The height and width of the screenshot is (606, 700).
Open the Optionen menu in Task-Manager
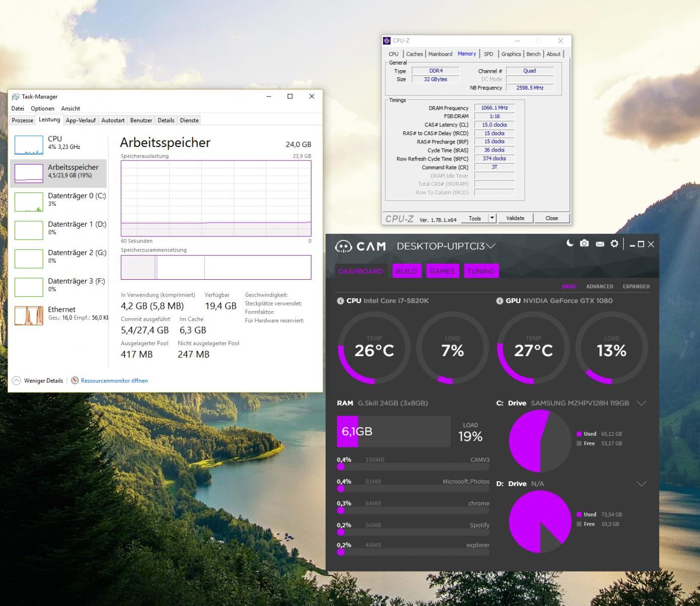42,108
